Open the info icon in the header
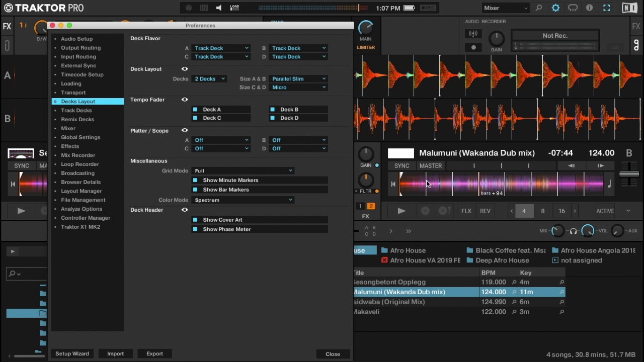644x362 pixels. click(x=590, y=8)
